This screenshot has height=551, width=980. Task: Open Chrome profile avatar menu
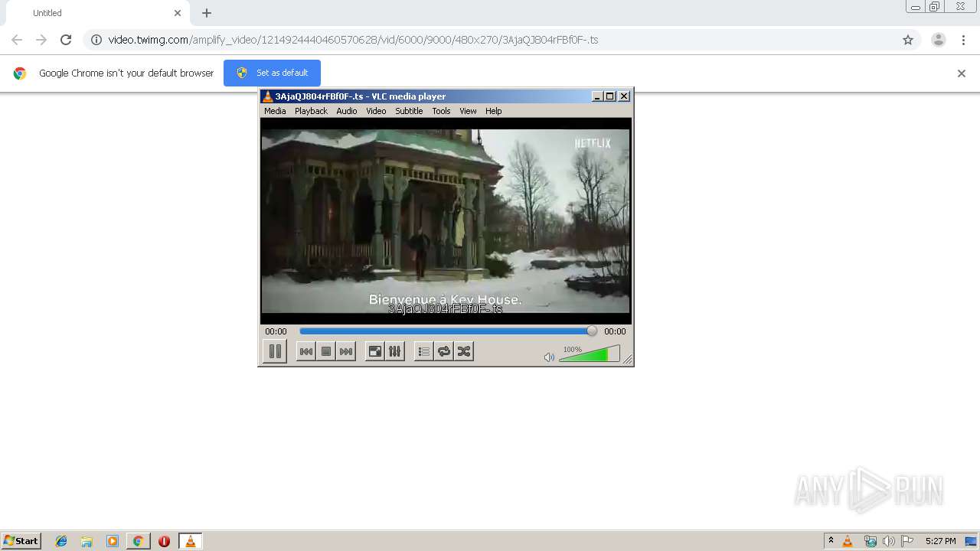pyautogui.click(x=939, y=40)
